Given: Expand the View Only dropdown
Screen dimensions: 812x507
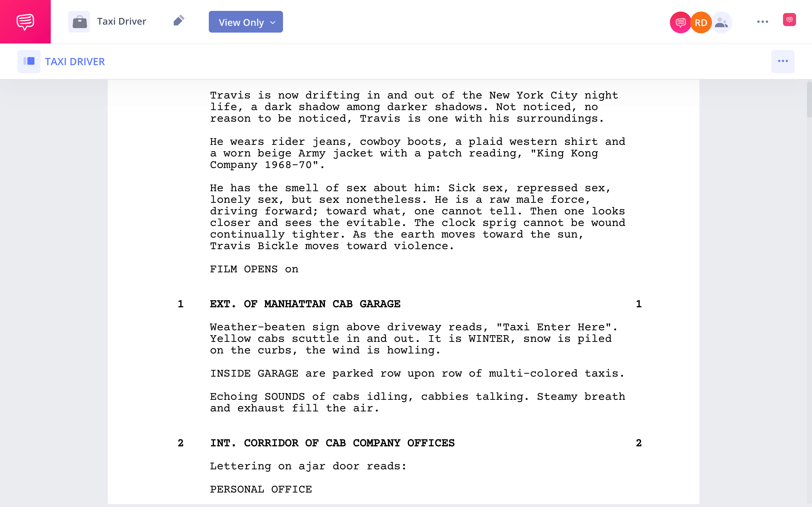Looking at the screenshot, I should coord(272,22).
